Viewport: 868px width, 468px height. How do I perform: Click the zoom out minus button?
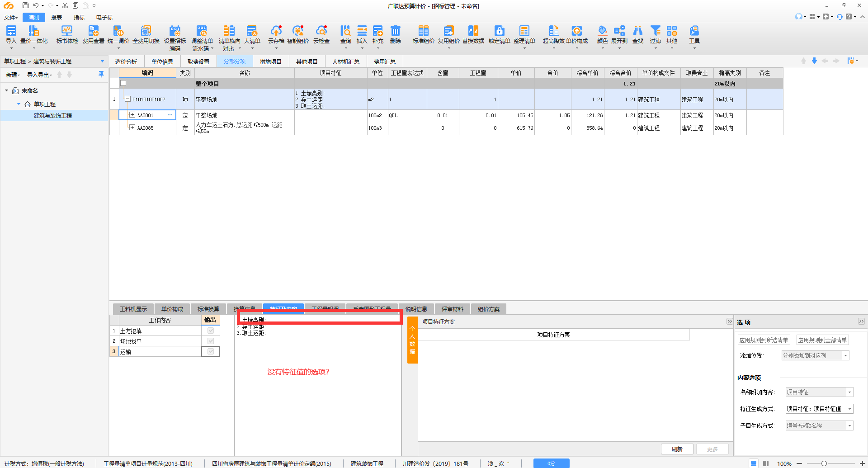click(x=799, y=463)
